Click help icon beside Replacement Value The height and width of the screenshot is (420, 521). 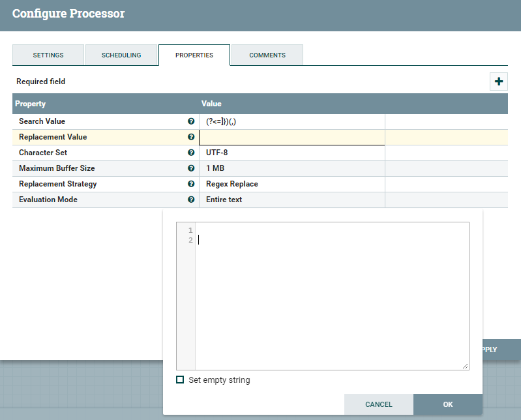tap(191, 137)
